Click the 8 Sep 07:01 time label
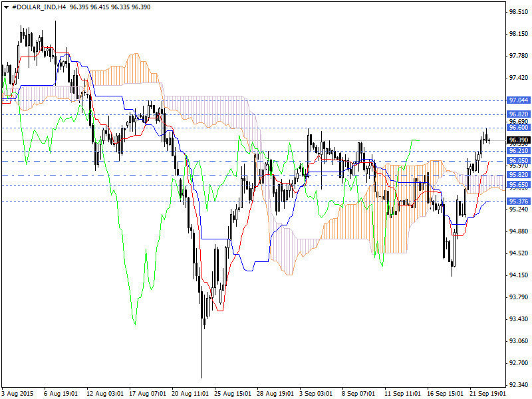532x399 pixels. click(x=360, y=393)
